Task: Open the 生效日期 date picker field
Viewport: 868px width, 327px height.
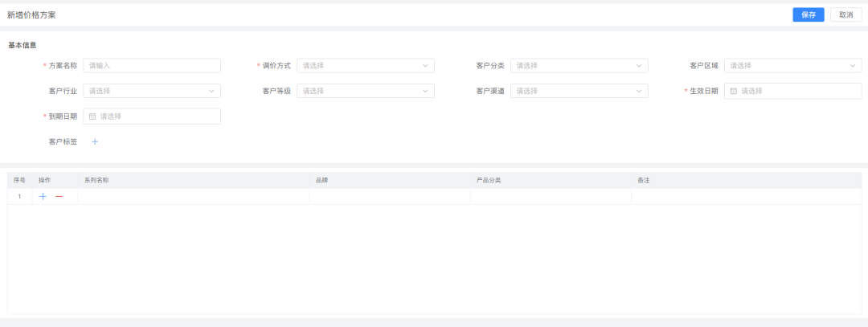Action: tap(792, 91)
